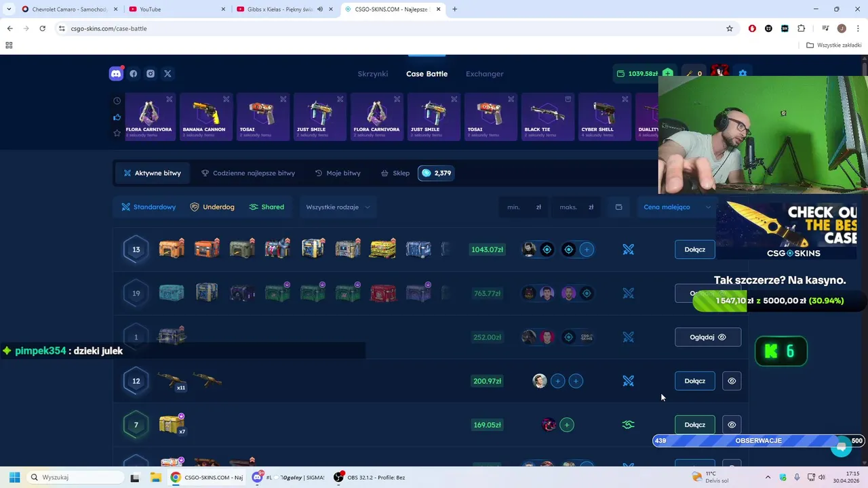Open the Skrzynki navigation item
The height and width of the screenshot is (488, 868).
point(373,74)
